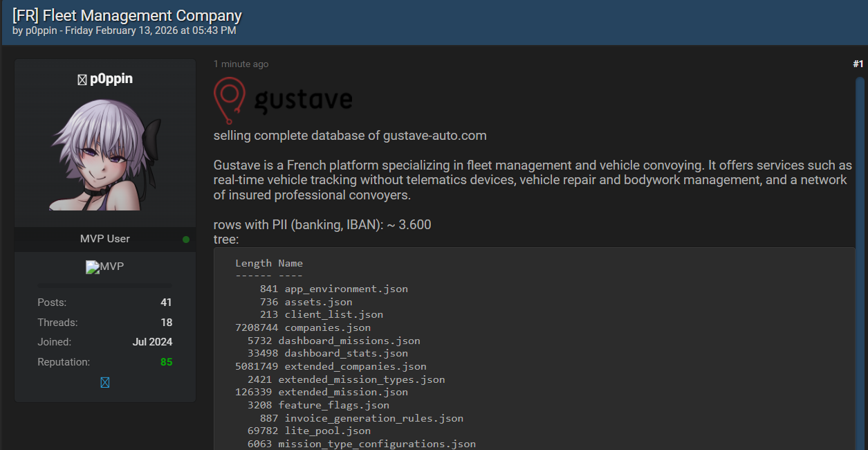The height and width of the screenshot is (450, 868).
Task: Click the broken MVP badge image
Action: 104,267
